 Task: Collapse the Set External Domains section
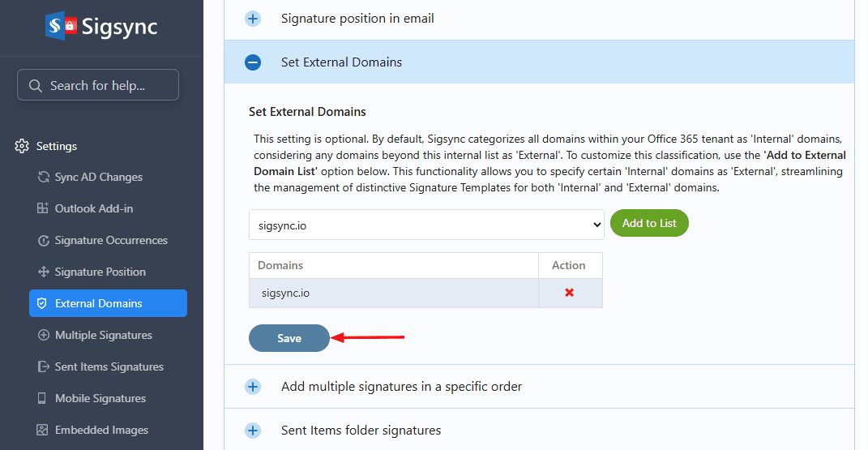click(253, 62)
